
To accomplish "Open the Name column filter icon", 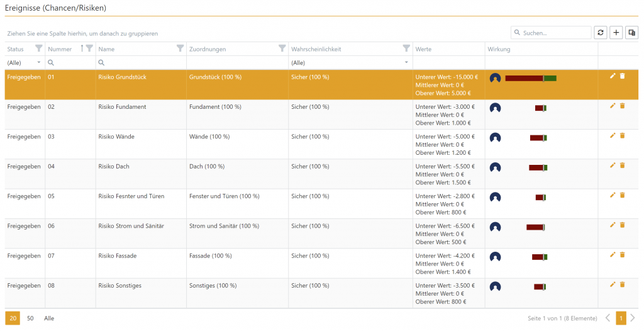I will [180, 48].
